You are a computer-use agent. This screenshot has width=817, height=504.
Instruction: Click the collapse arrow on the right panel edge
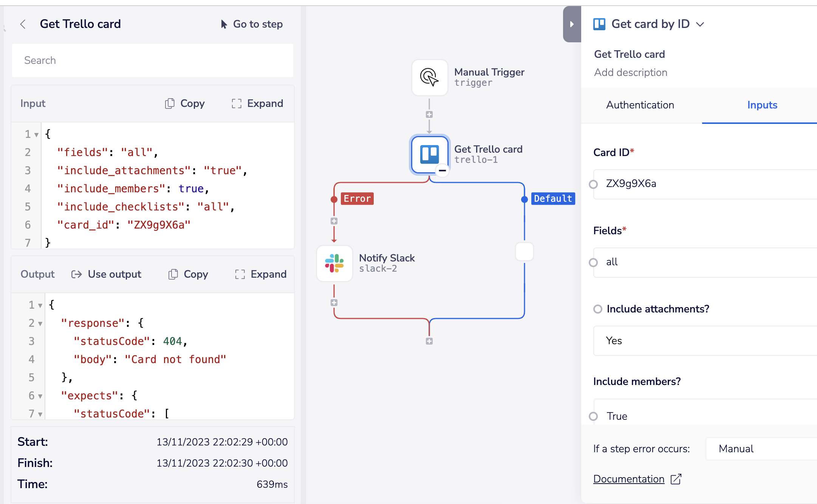(x=572, y=24)
